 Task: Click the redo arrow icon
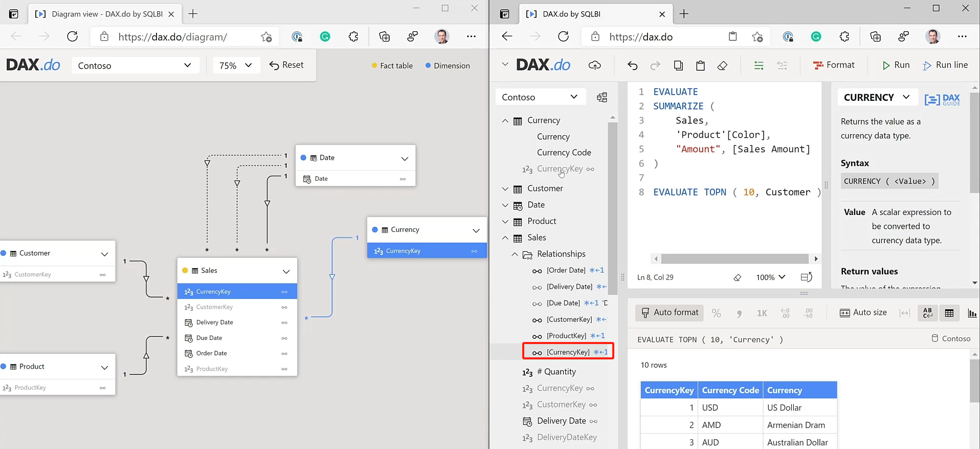point(655,65)
